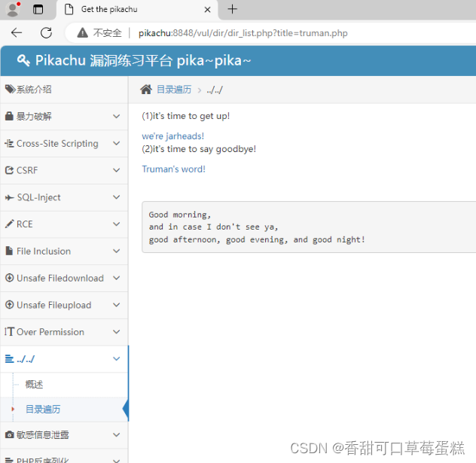
Task: Click the Cross-Site Scripting indent icon
Action: coord(9,143)
